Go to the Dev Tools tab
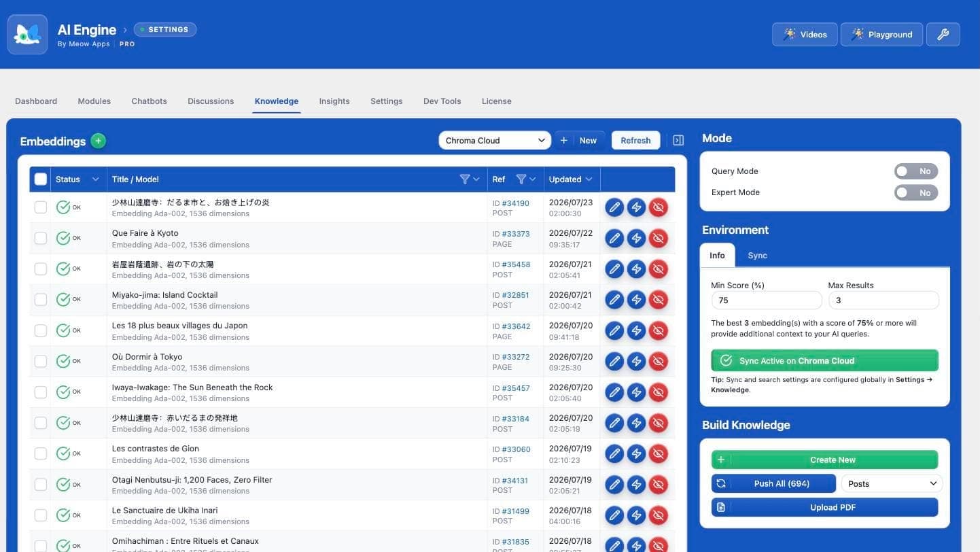Viewport: 980px width, 552px height. [x=442, y=101]
